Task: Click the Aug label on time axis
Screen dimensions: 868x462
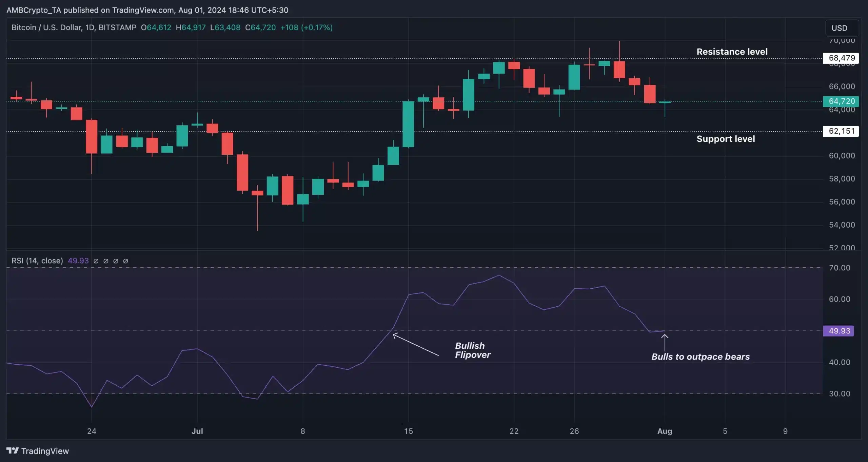Action: coord(665,431)
